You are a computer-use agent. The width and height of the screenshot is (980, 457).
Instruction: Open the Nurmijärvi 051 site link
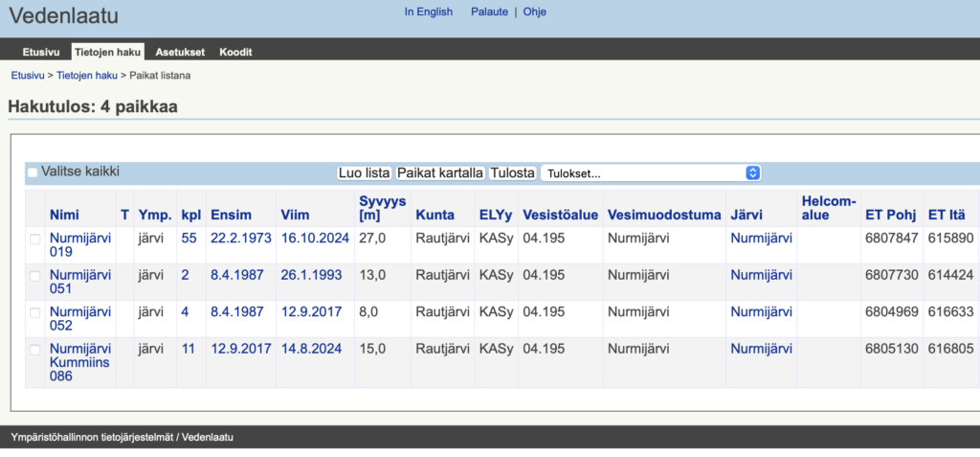click(x=80, y=283)
